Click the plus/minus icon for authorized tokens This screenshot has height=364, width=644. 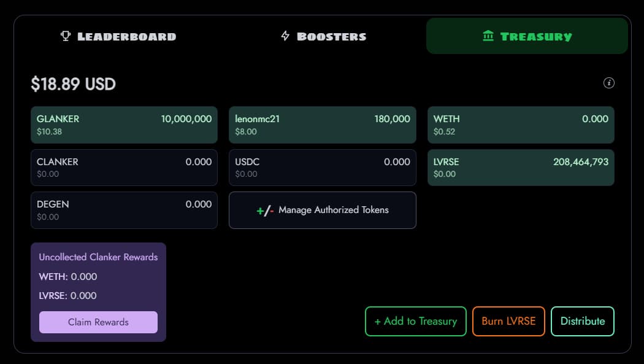(265, 211)
